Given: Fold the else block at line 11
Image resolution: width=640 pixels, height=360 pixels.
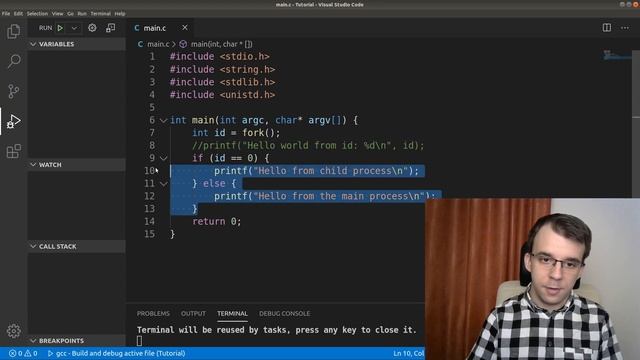Looking at the screenshot, I should point(163,184).
